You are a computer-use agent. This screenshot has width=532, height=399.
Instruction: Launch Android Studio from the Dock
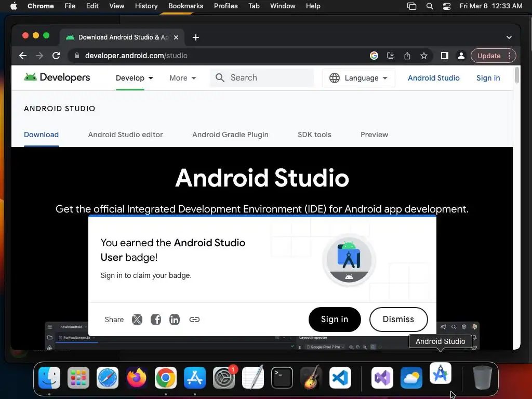pyautogui.click(x=441, y=374)
